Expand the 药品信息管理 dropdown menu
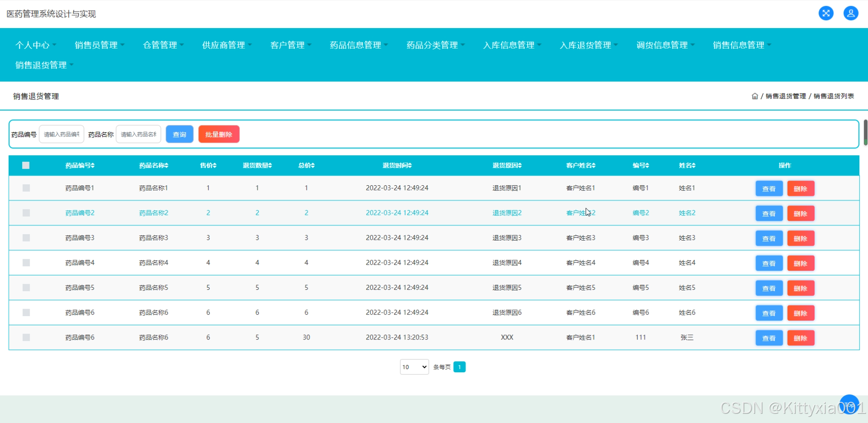868x423 pixels. (x=359, y=45)
